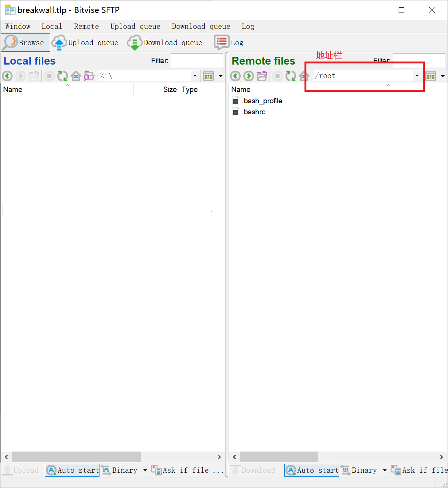Open the Download queue toolbar button
The height and width of the screenshot is (488, 448).
pos(165,43)
